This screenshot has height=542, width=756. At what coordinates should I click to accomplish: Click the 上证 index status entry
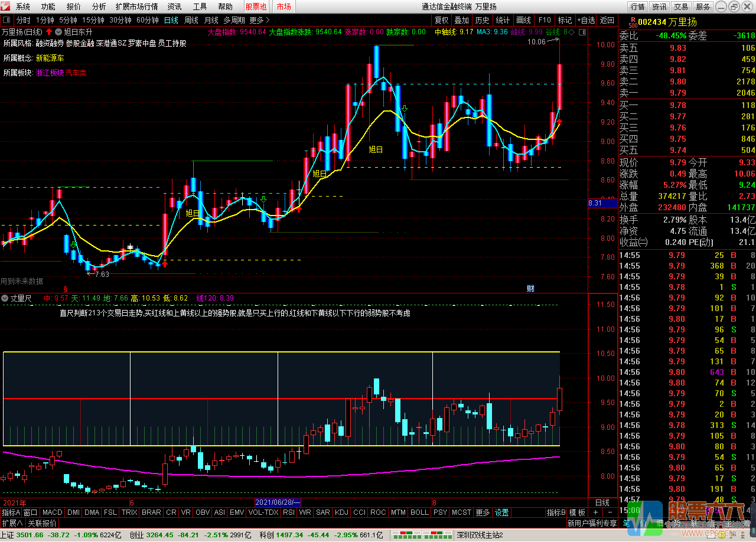62,536
